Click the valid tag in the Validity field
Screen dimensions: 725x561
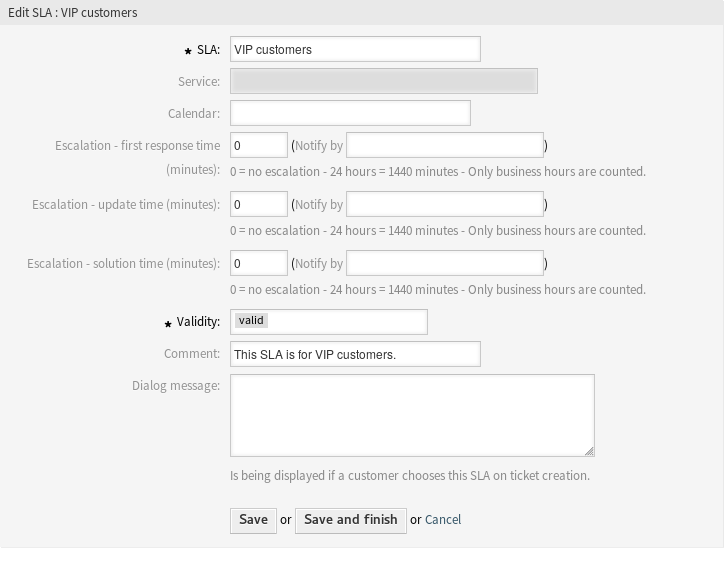click(x=251, y=321)
